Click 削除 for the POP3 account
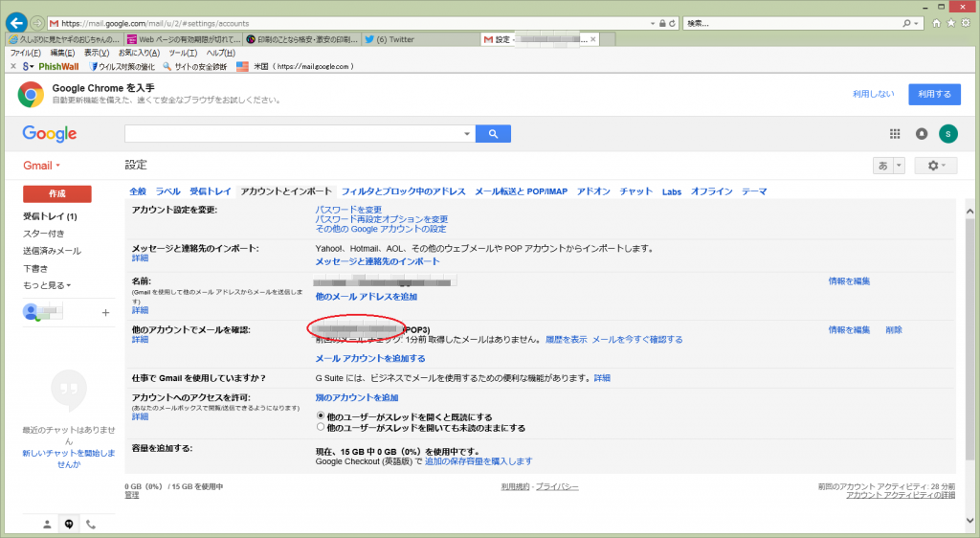 coord(894,330)
